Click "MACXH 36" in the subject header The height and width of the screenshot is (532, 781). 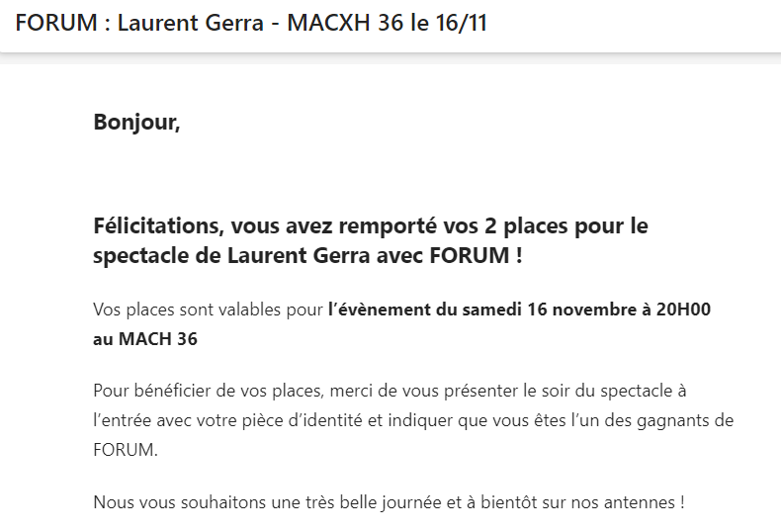coord(346,23)
